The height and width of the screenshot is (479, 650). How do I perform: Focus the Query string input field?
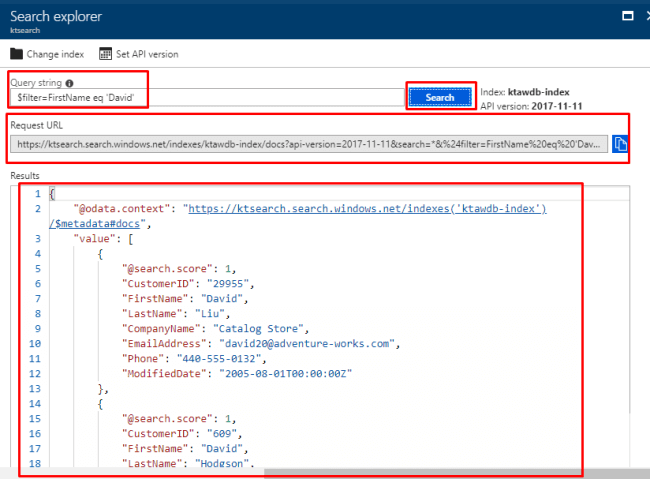tap(207, 97)
